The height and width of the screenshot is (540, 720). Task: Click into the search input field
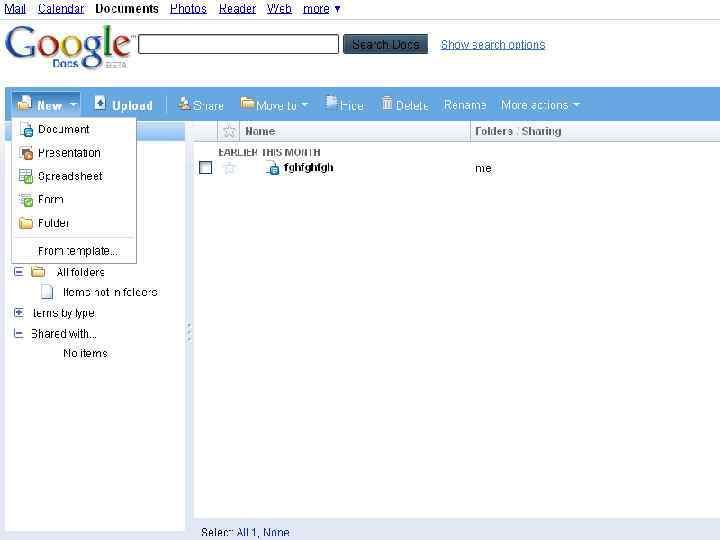(x=238, y=44)
